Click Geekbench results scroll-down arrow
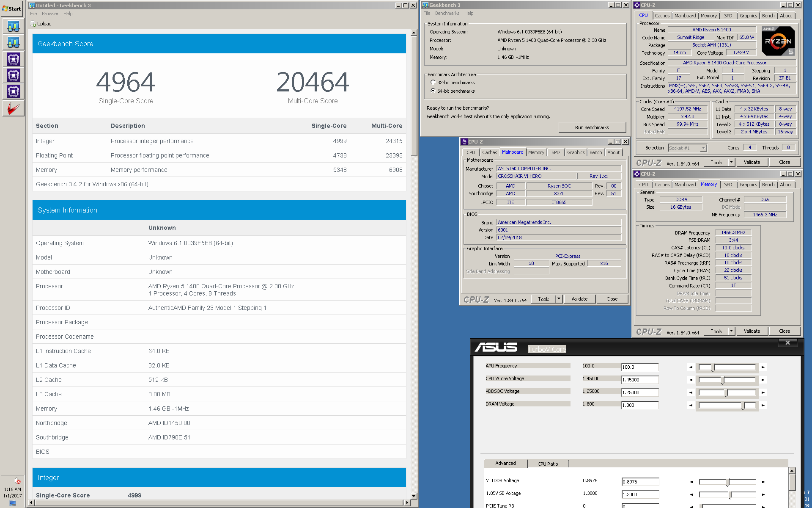Screen dimensions: 812x508 pos(414,495)
